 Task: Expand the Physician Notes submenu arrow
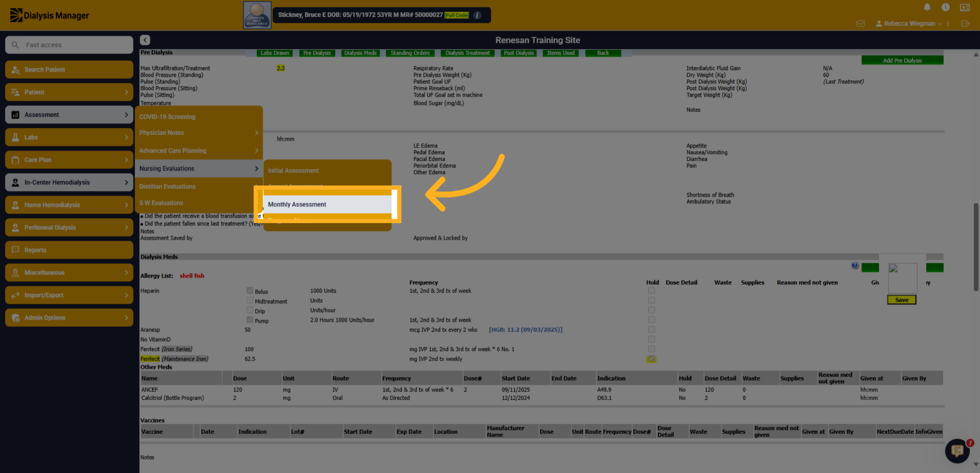pos(256,133)
